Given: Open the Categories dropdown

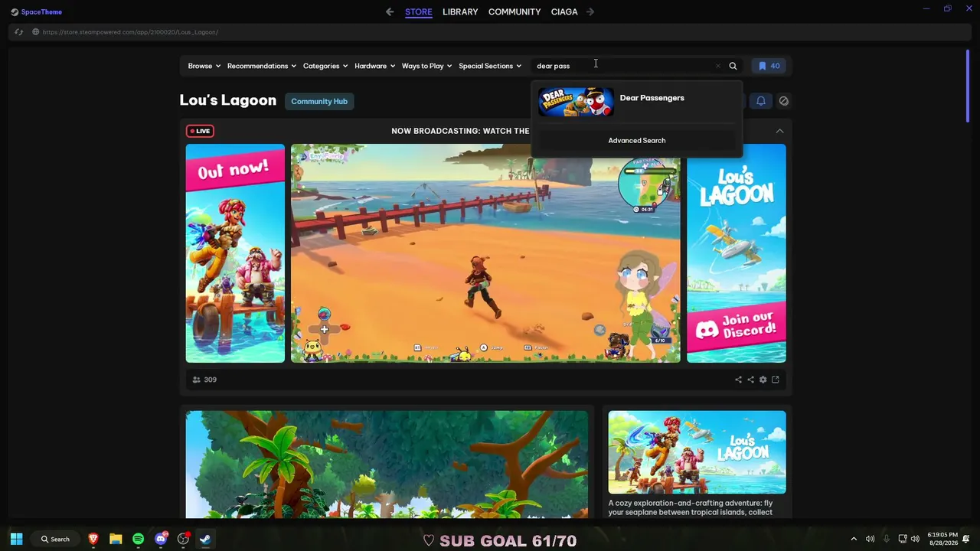Looking at the screenshot, I should [325, 66].
